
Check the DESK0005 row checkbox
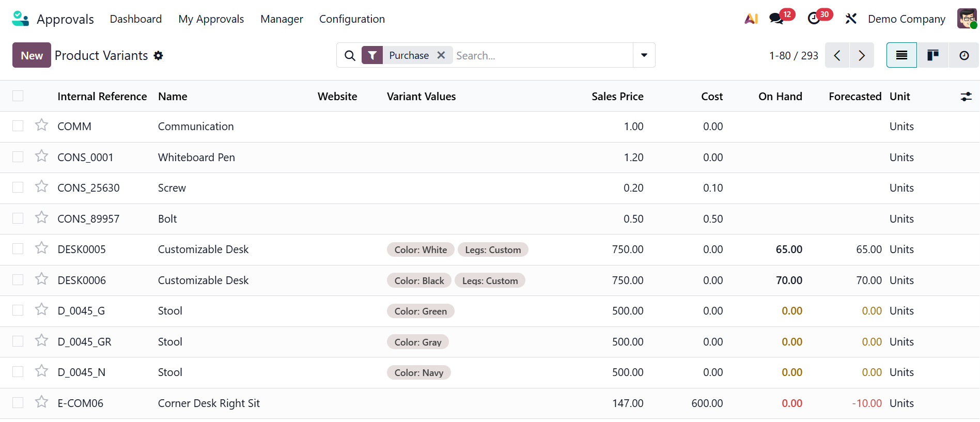(x=18, y=249)
